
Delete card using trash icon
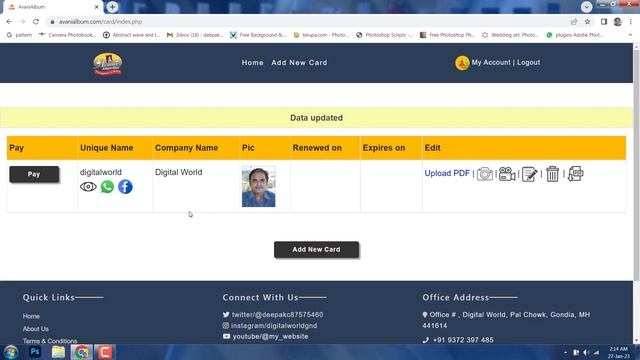[x=552, y=174]
